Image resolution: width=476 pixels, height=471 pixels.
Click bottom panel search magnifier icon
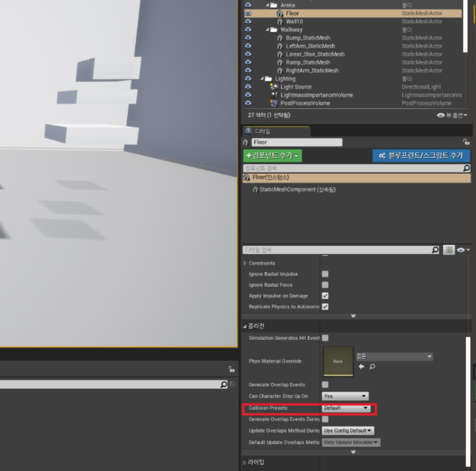(224, 385)
